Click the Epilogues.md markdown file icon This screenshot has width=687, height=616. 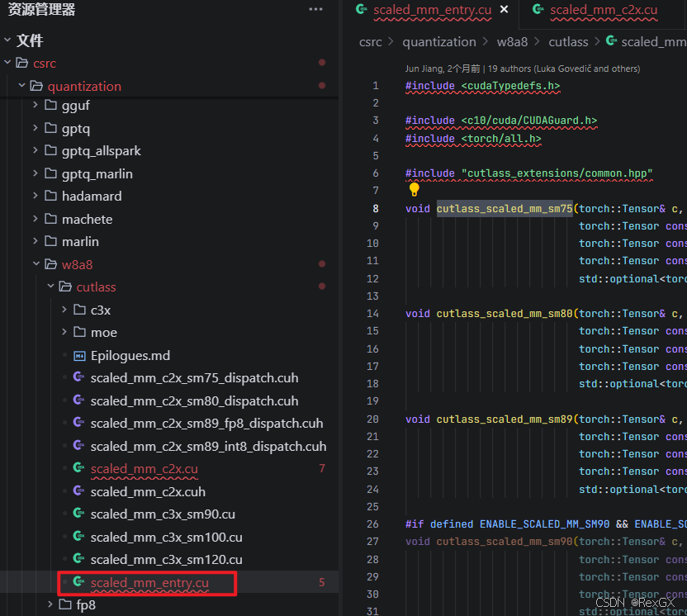tap(79, 355)
